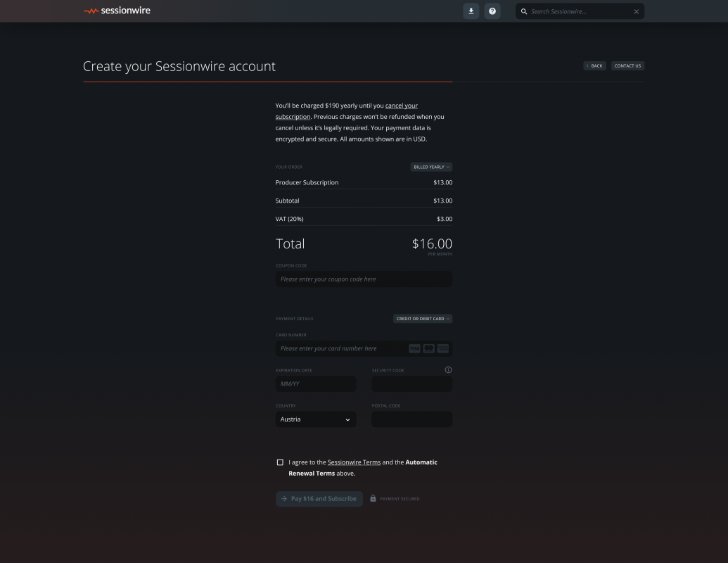Image resolution: width=728 pixels, height=563 pixels.
Task: Open the Billed Yearly dropdown
Action: click(431, 167)
